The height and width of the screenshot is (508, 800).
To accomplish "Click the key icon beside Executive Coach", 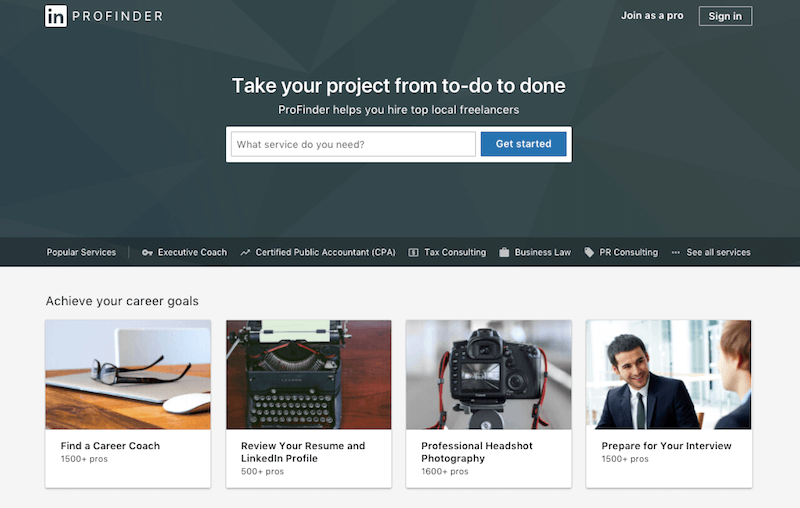I will pos(147,252).
